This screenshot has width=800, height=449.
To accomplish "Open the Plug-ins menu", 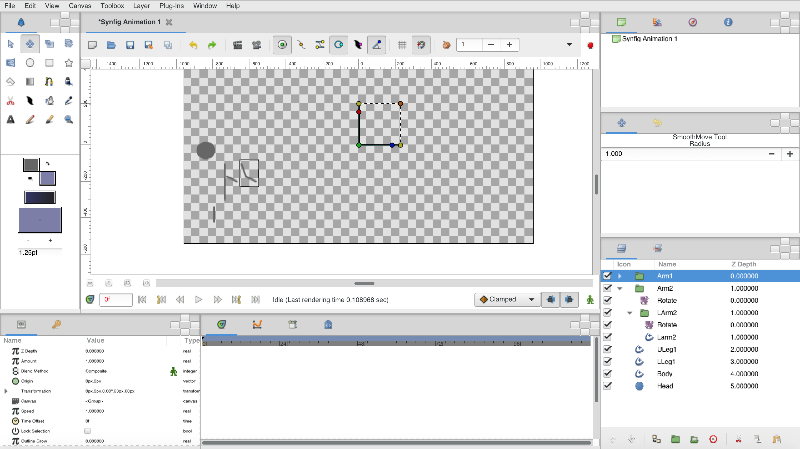I will click(x=171, y=6).
